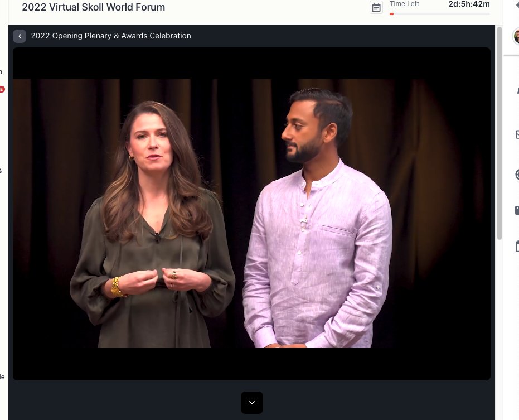
Task: Click the plenary video player
Action: pyautogui.click(x=251, y=214)
